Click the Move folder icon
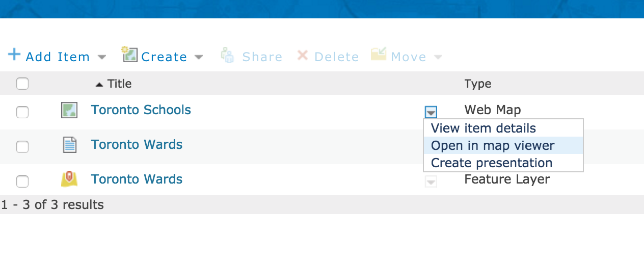The width and height of the screenshot is (644, 260). pos(379,54)
